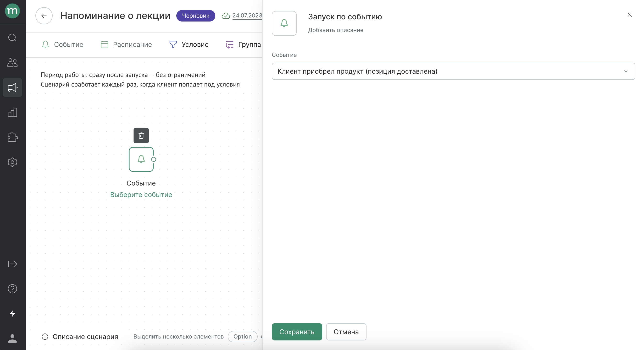This screenshot has height=350, width=644.
Task: Click Отмена button to cancel changes
Action: pyautogui.click(x=346, y=332)
